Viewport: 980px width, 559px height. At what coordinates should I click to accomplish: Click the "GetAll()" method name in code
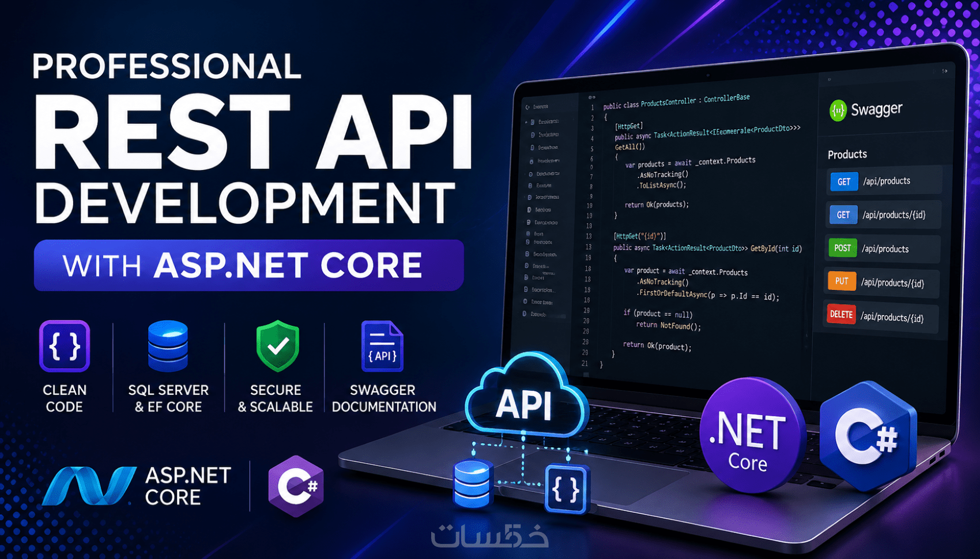[x=630, y=147]
